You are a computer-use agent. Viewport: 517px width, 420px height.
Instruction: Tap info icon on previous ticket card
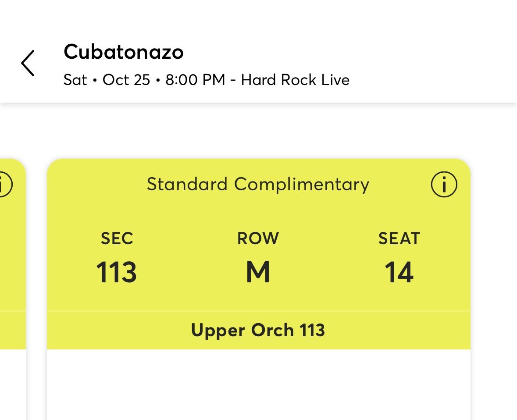[x=4, y=185]
